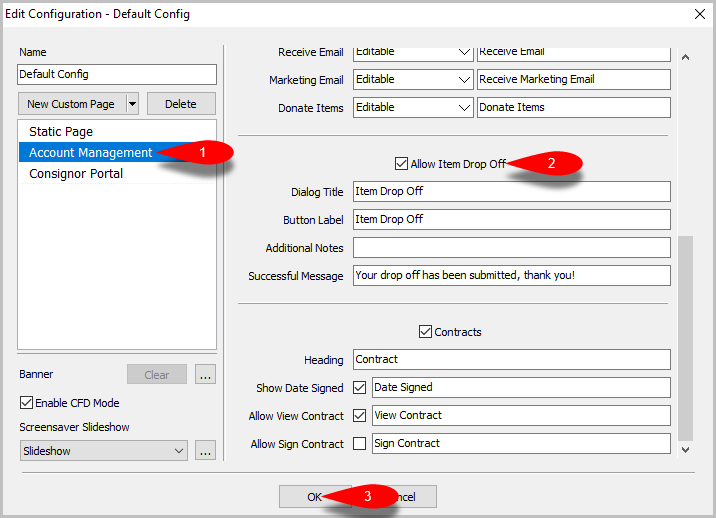
Task: Close the Edit Configuration dialog
Action: (x=700, y=14)
